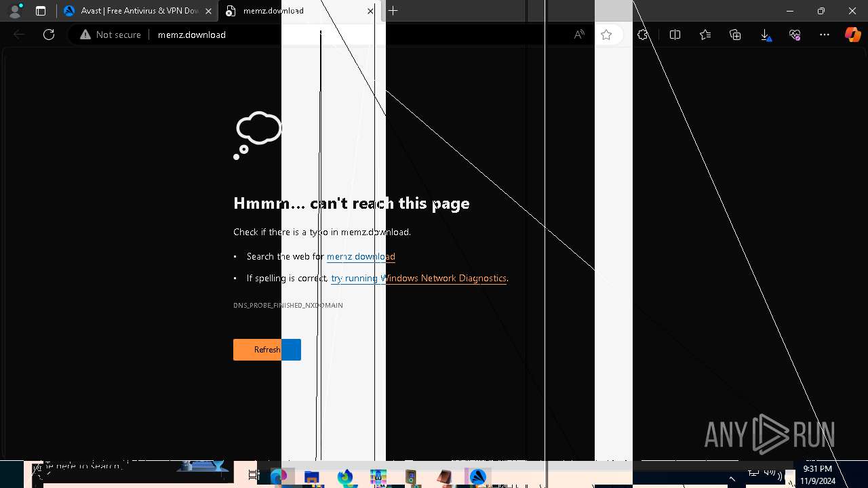Click the memz download search link
Viewport: 868px width, 488px height.
click(x=361, y=256)
